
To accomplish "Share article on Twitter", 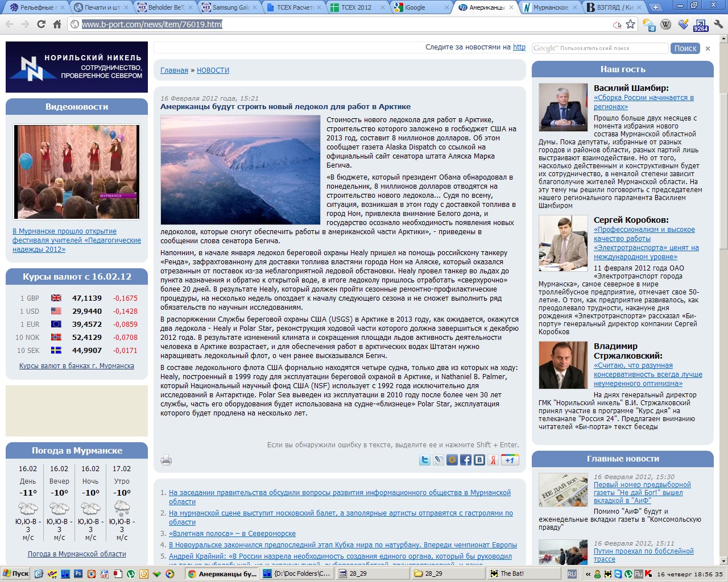I will [x=425, y=460].
